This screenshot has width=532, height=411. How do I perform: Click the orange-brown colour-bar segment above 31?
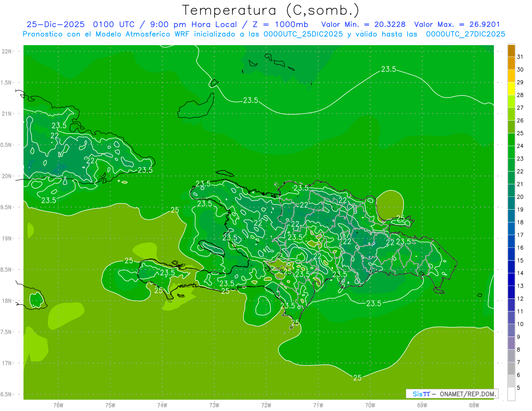pyautogui.click(x=511, y=51)
